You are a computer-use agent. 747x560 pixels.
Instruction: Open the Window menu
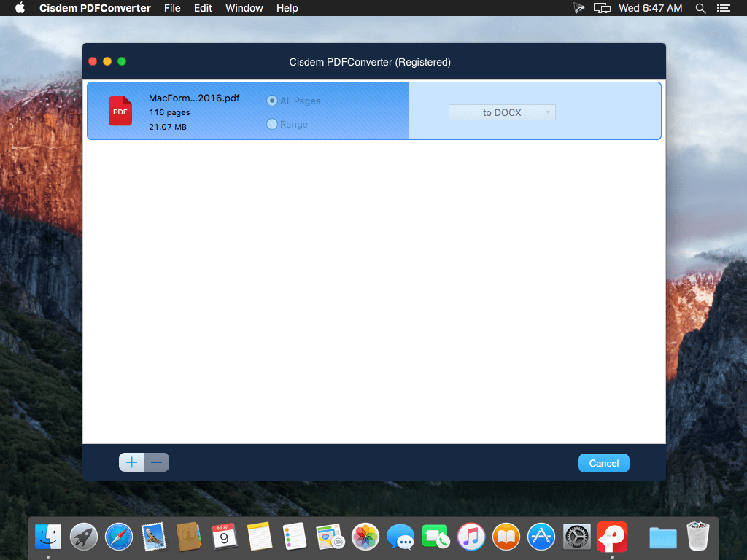[244, 8]
